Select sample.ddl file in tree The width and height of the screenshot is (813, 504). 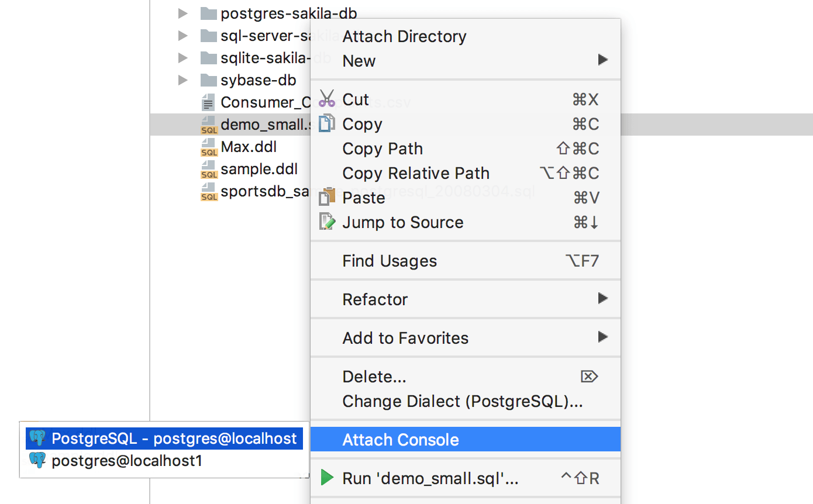click(x=259, y=170)
